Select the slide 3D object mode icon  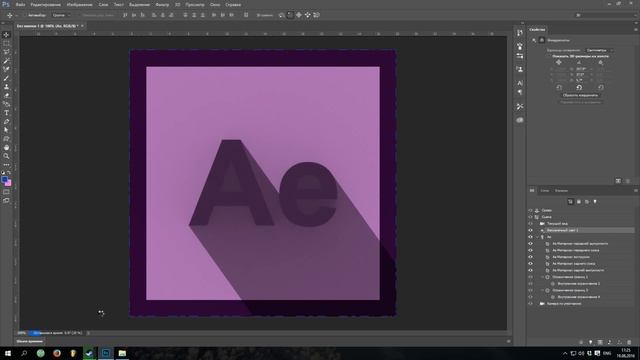[308, 15]
